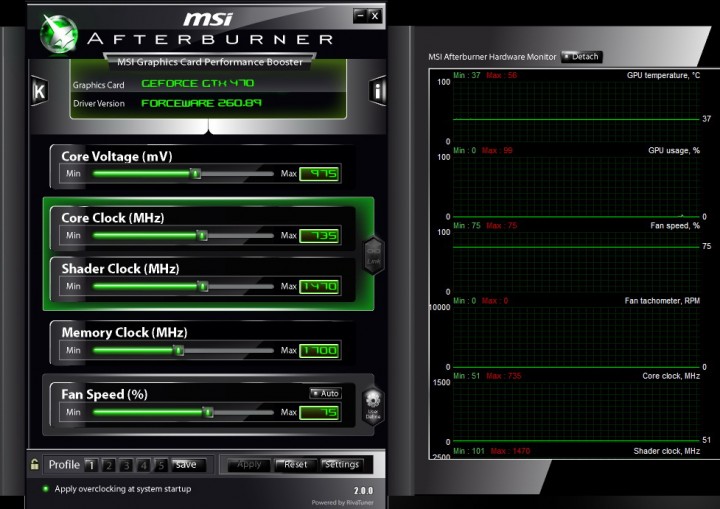720x509 pixels.
Task: Click the Shader Clock value field 1470
Action: click(320, 287)
